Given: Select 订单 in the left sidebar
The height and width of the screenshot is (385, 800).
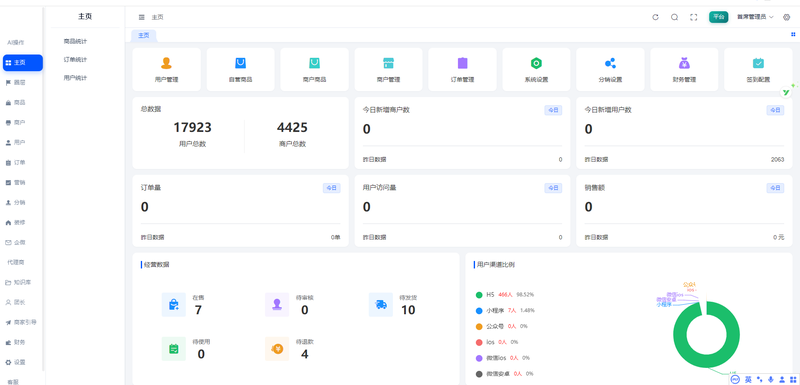Looking at the screenshot, I should 15,163.
